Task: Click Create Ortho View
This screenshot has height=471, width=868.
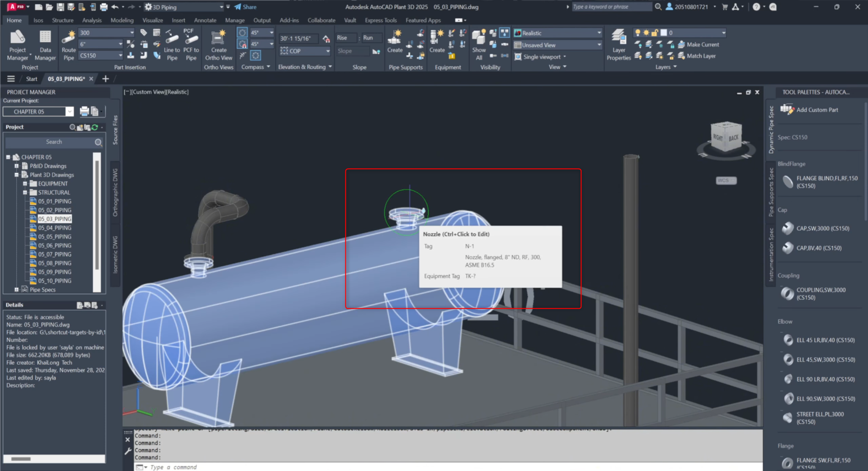Action: pyautogui.click(x=219, y=45)
